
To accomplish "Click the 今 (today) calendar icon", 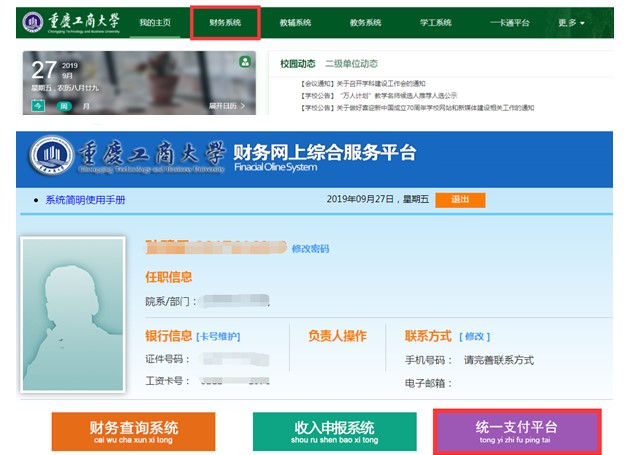I will (39, 105).
